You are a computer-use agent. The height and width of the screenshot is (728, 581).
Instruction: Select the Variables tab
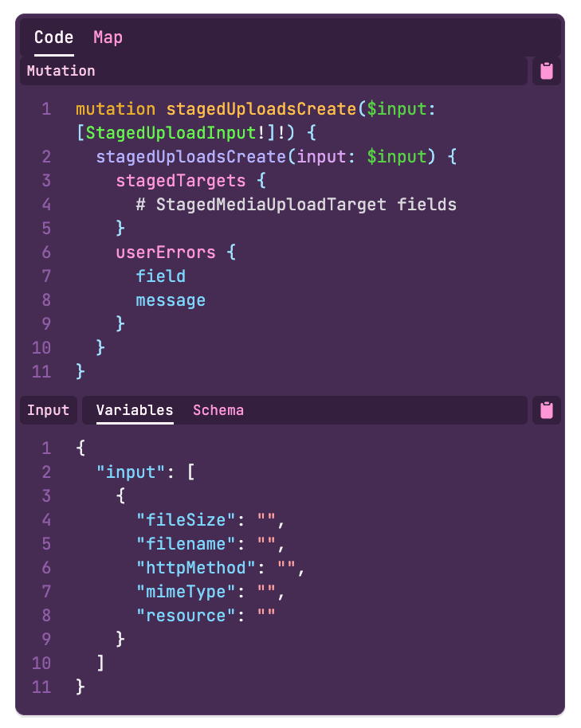pos(135,410)
